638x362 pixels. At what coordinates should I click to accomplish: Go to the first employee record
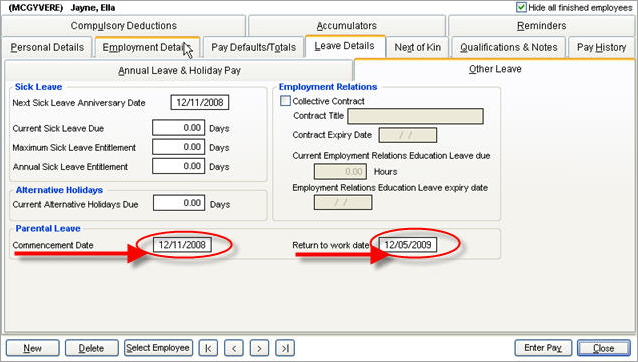[x=208, y=348]
